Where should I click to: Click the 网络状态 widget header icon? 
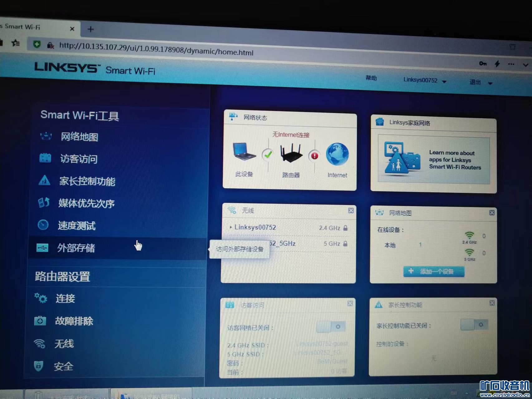tap(233, 117)
